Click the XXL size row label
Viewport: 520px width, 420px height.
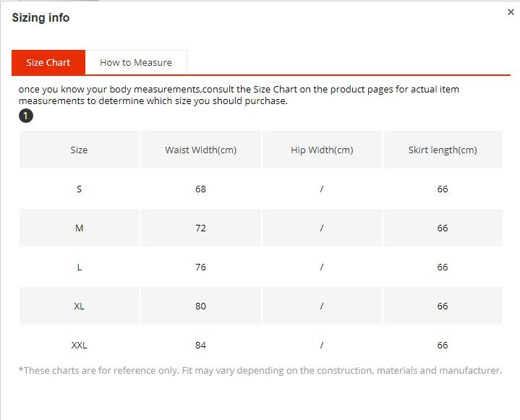tap(79, 346)
